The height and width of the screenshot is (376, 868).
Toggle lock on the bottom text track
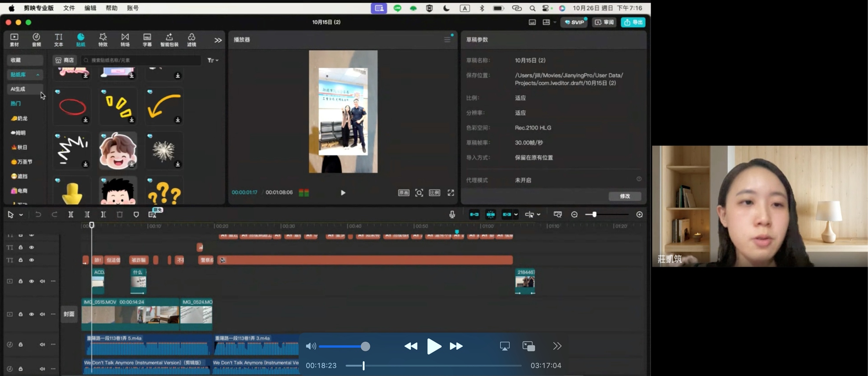[x=20, y=260]
